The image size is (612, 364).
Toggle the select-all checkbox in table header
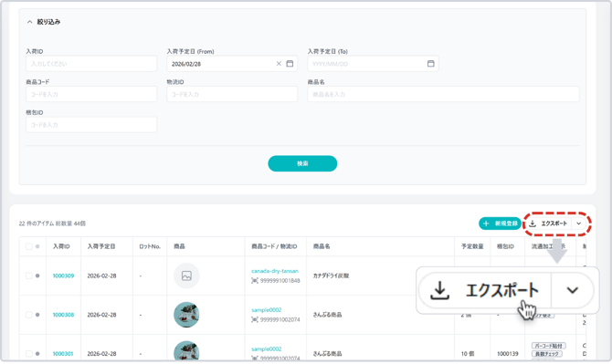coord(29,246)
